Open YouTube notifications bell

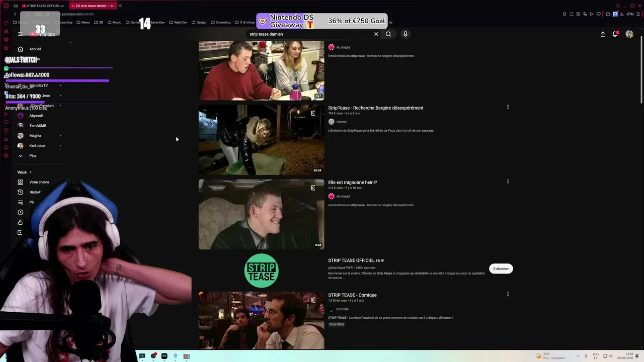pyautogui.click(x=615, y=34)
